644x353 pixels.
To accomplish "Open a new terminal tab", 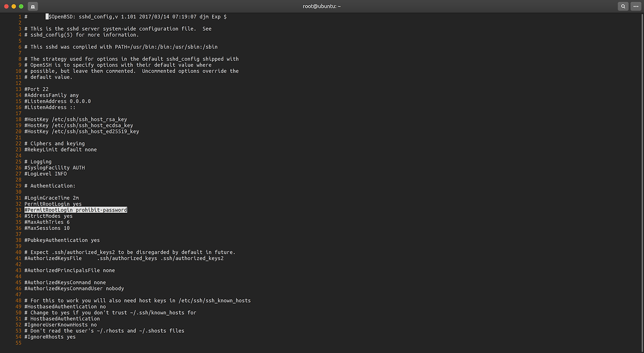I will [33, 7].
